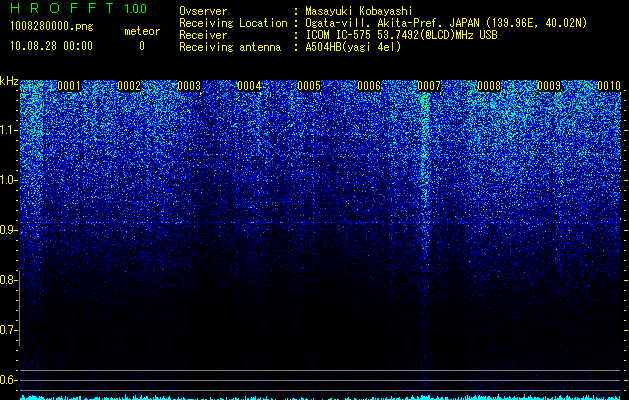Click the 1.0 frequency axis label
629x400 pixels.
pos(8,180)
